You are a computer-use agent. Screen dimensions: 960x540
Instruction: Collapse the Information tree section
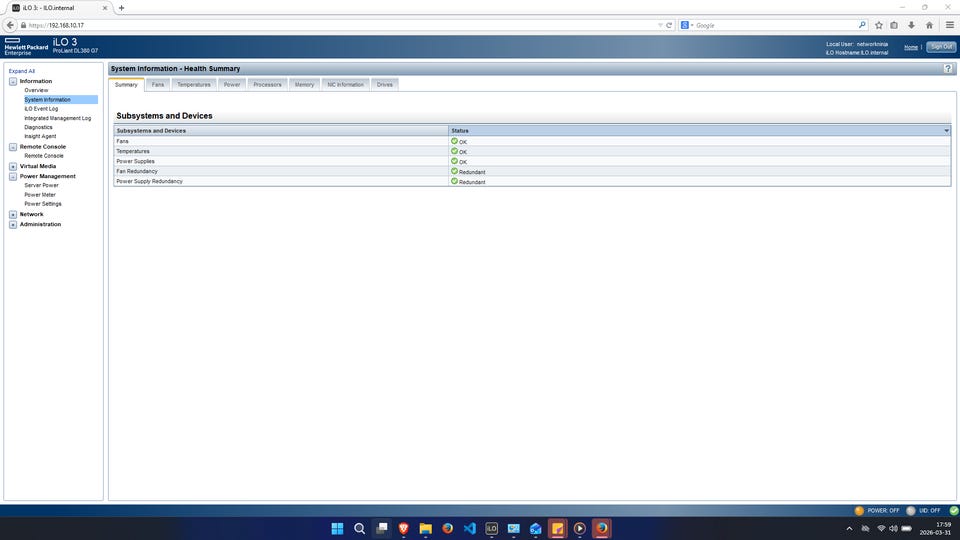coord(13,81)
